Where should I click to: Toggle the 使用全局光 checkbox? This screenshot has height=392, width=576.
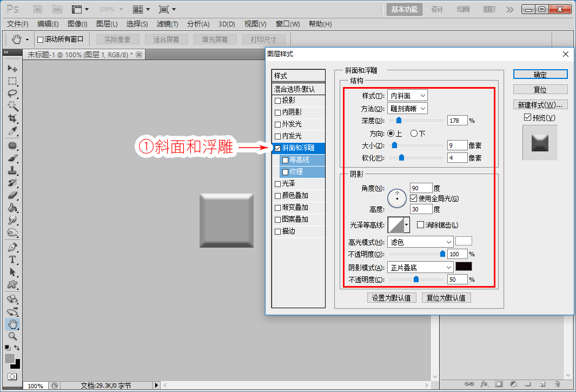pyautogui.click(x=414, y=198)
